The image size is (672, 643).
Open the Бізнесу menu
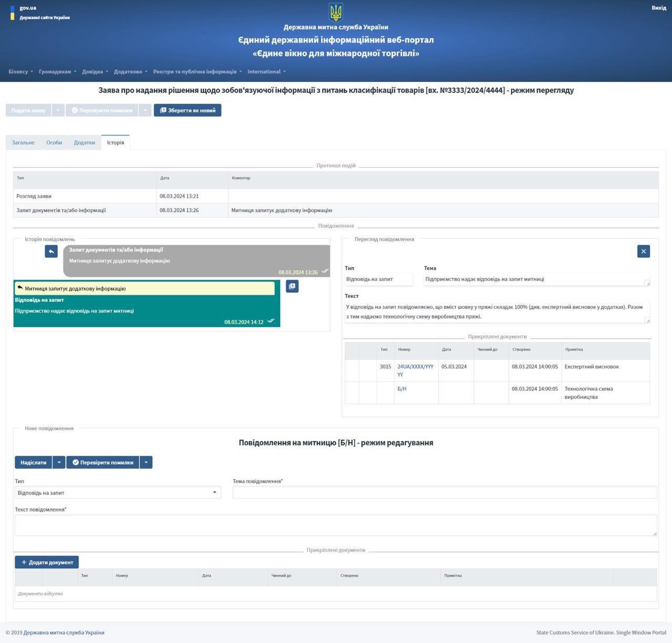[x=20, y=71]
